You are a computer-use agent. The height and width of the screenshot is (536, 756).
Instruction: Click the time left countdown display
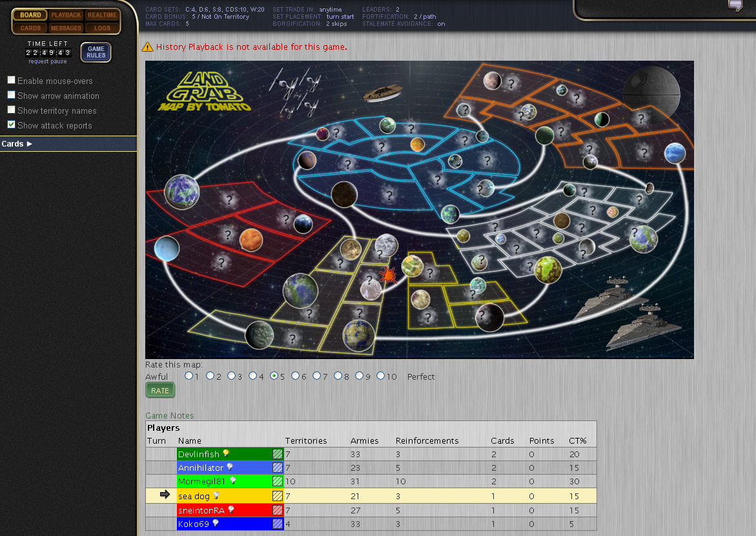click(48, 52)
